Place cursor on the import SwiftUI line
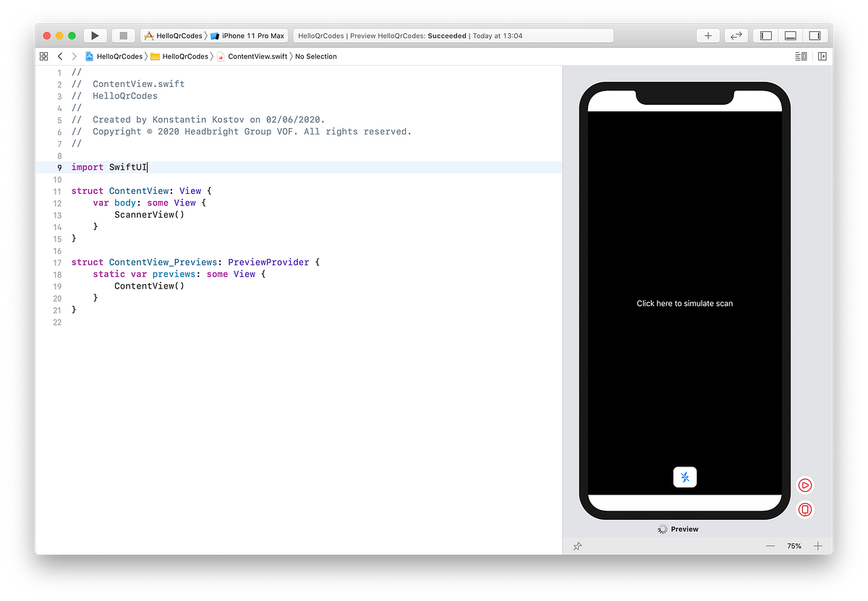Viewport: 868px width, 601px height. (109, 167)
